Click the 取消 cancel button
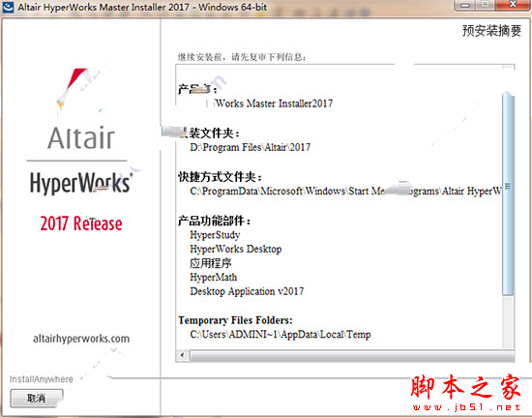 pyautogui.click(x=37, y=398)
